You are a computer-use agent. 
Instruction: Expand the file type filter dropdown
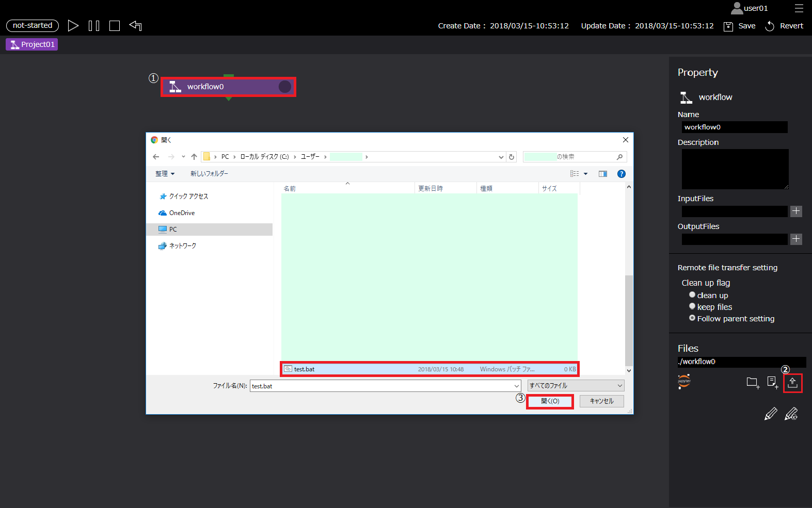coord(576,386)
